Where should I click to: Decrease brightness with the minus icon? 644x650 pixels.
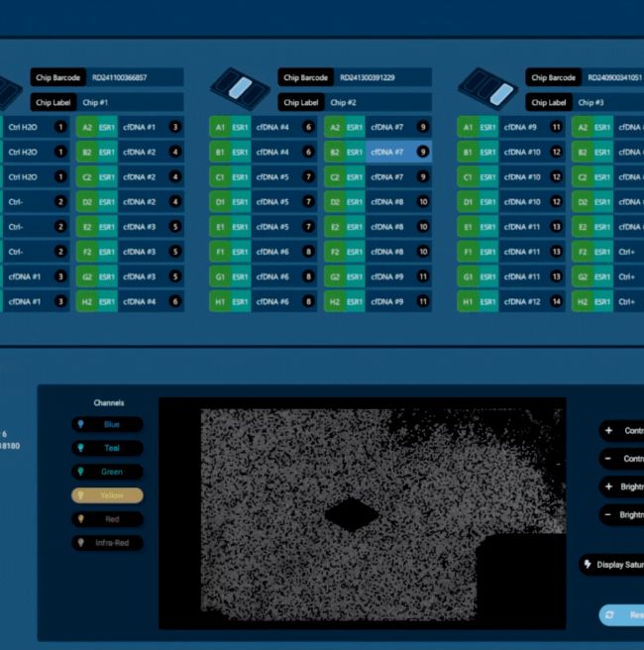607,514
